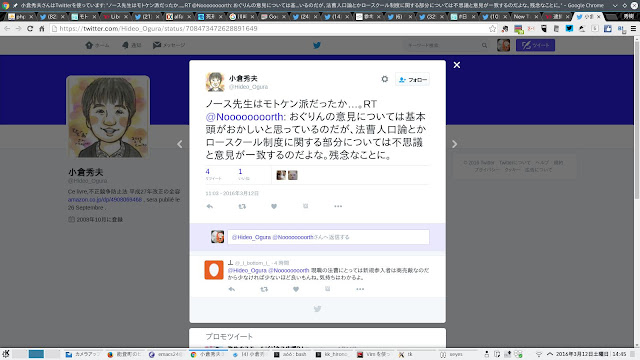Open the 通知 notifications tab

click(x=131, y=45)
